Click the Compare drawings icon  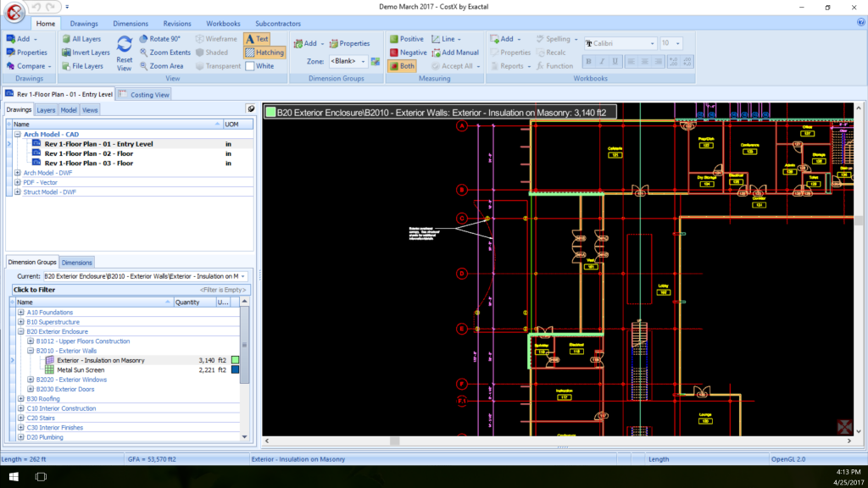(10, 66)
